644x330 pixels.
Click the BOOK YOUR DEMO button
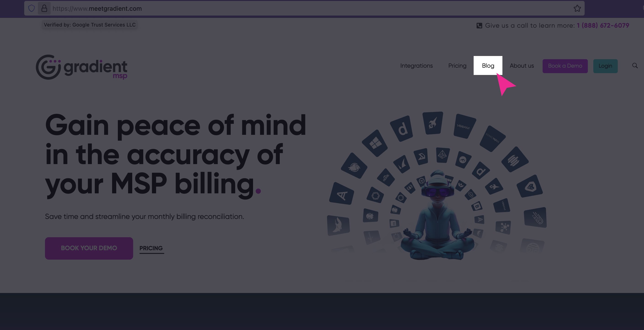coord(89,248)
